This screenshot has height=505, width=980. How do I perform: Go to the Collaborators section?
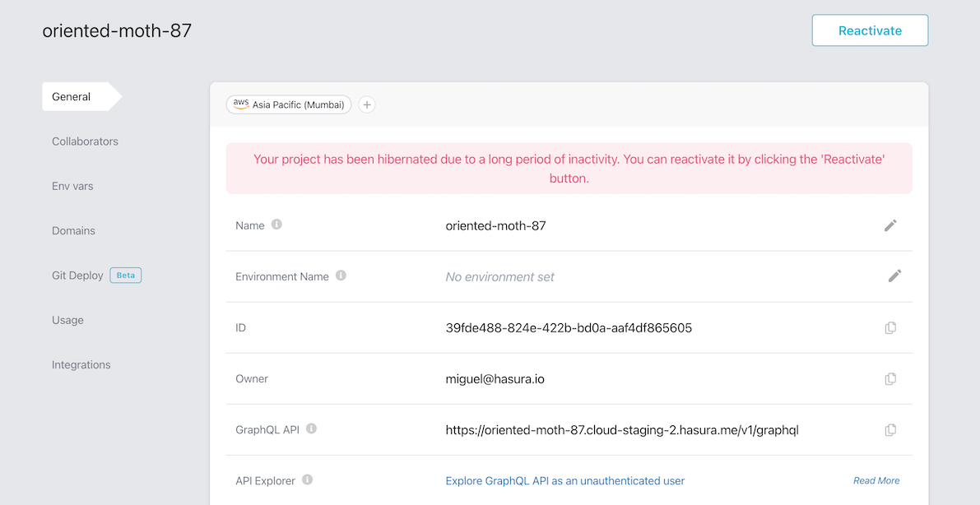[85, 141]
